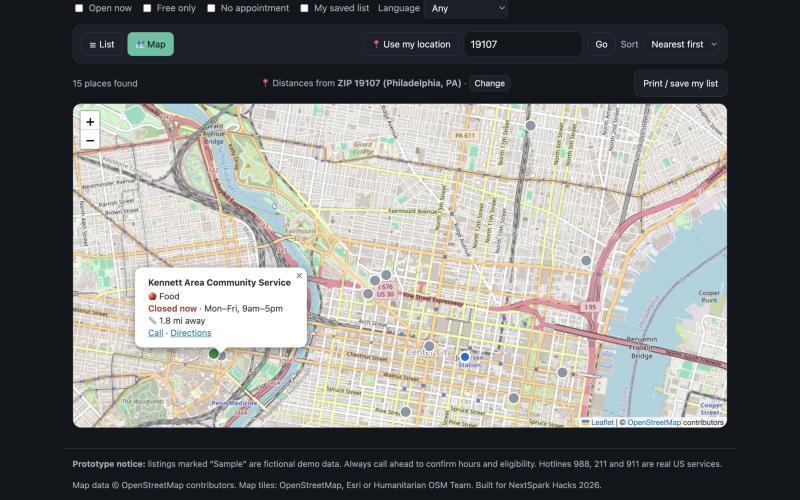Click the Call link in popup
800x500 pixels.
(x=156, y=333)
